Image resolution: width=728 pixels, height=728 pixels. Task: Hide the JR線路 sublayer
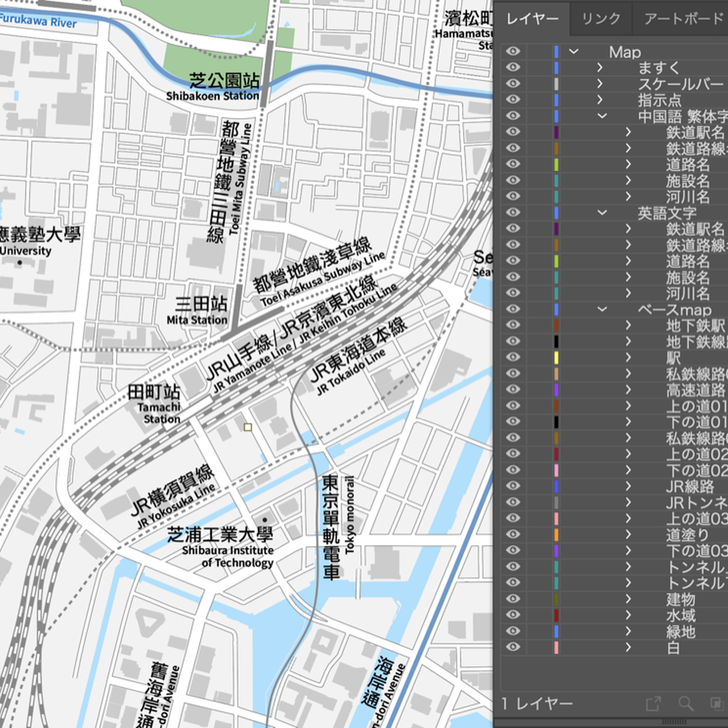click(513, 486)
